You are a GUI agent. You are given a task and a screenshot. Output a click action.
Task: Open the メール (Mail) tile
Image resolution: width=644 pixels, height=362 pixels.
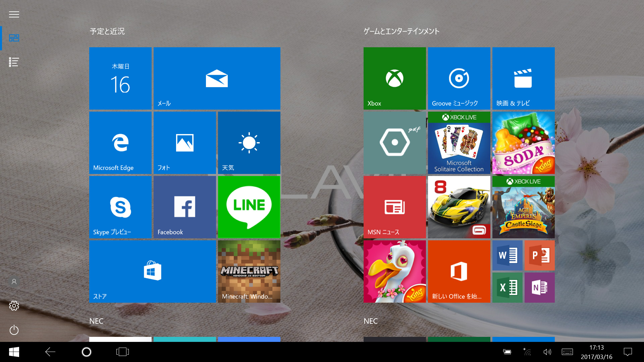pos(217,78)
